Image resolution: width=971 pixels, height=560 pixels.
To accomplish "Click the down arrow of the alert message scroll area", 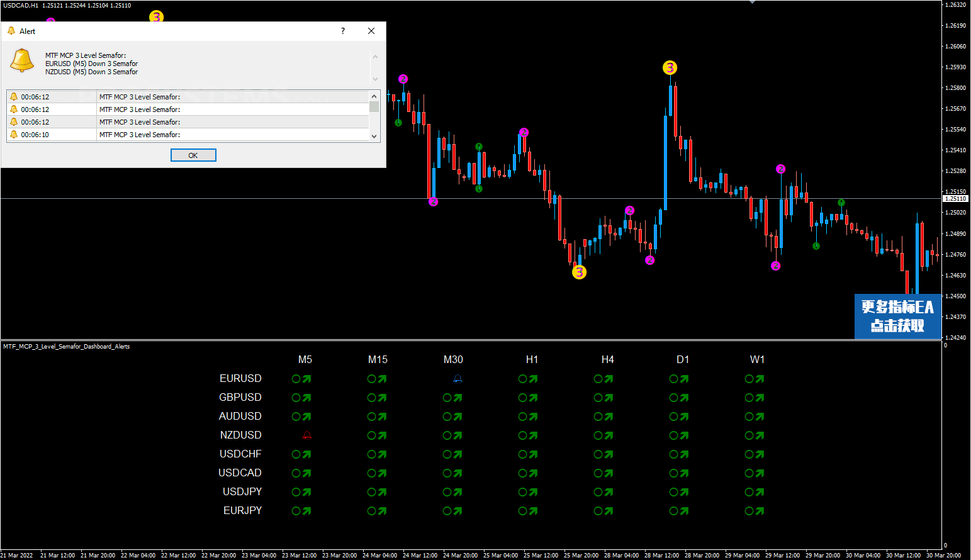I will point(376,79).
